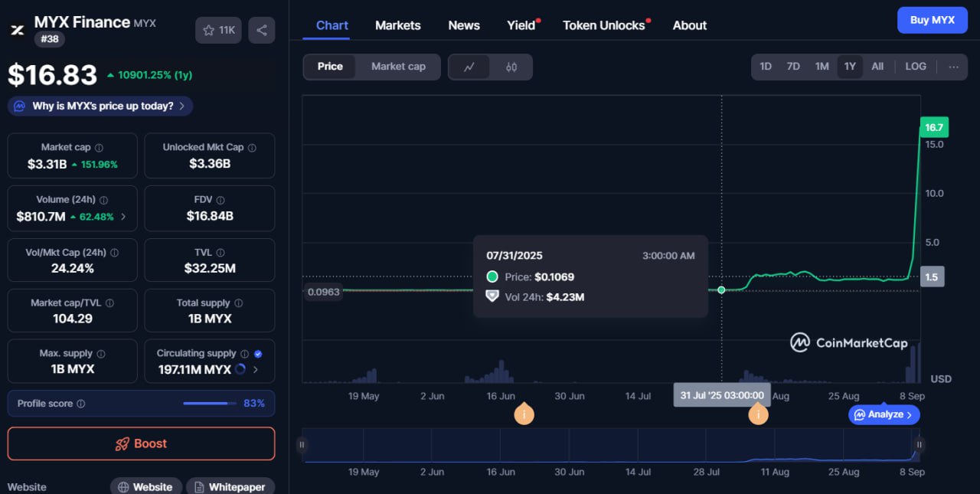980x494 pixels.
Task: Open the Chart tab
Action: (332, 25)
